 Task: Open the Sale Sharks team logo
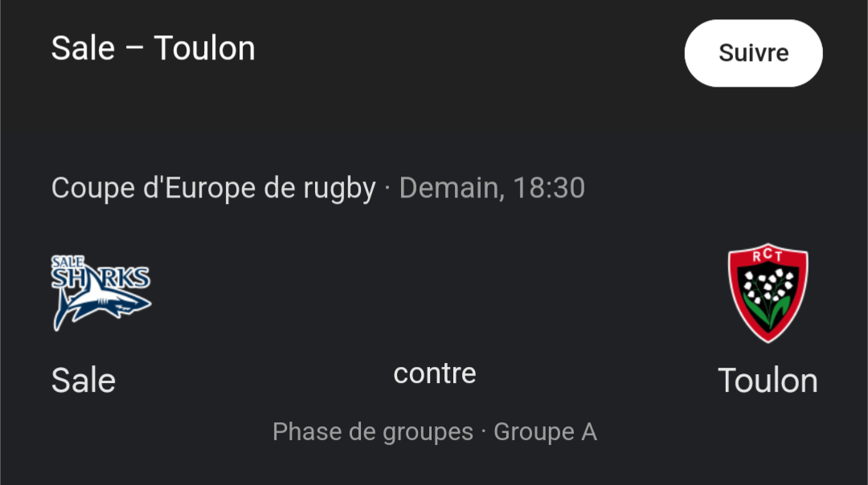(101, 293)
